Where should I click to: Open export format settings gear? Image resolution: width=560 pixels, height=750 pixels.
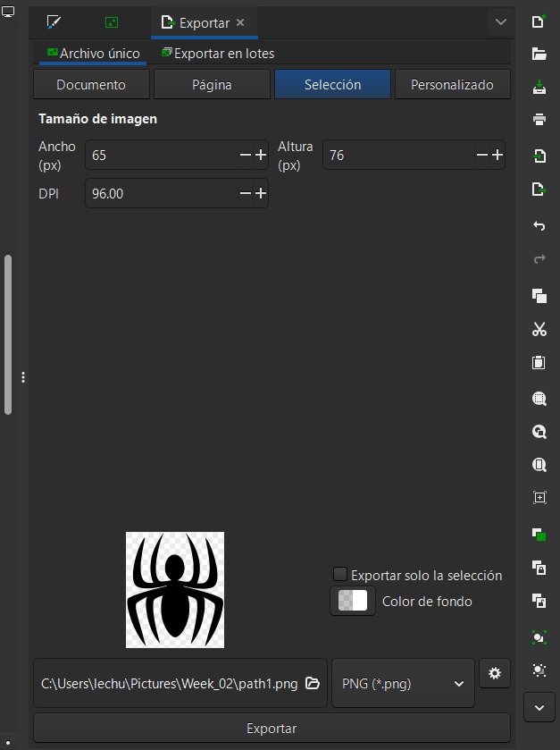point(495,673)
